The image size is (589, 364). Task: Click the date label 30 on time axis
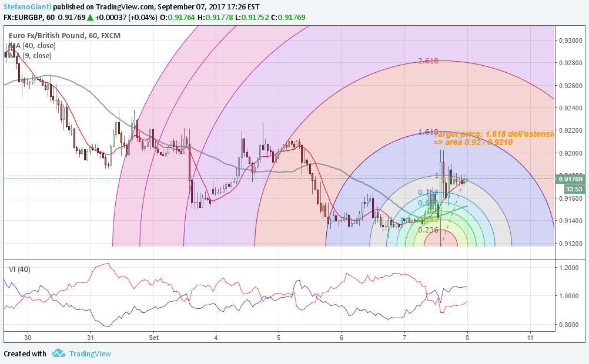[28, 338]
